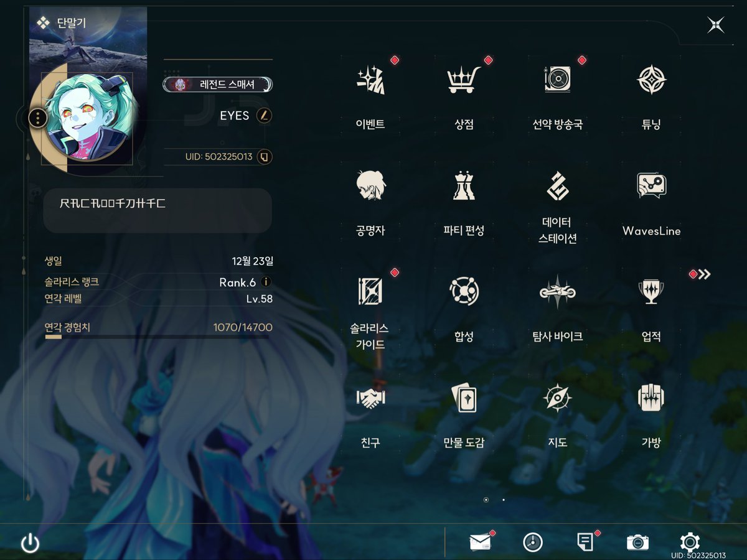The width and height of the screenshot is (747, 560).
Task: Close the terminal with the X button
Action: (x=716, y=25)
